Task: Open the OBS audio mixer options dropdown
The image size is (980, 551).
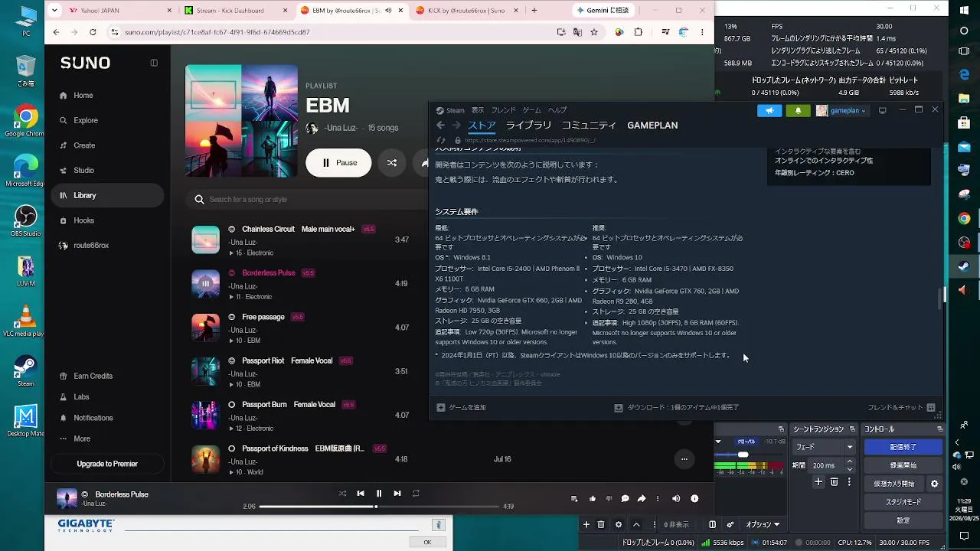Action: (x=763, y=525)
